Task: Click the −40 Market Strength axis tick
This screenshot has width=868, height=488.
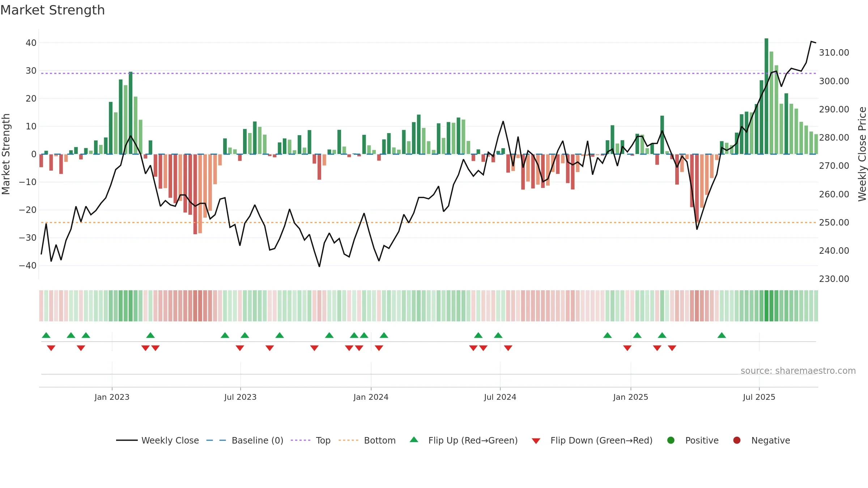Action: coord(28,265)
